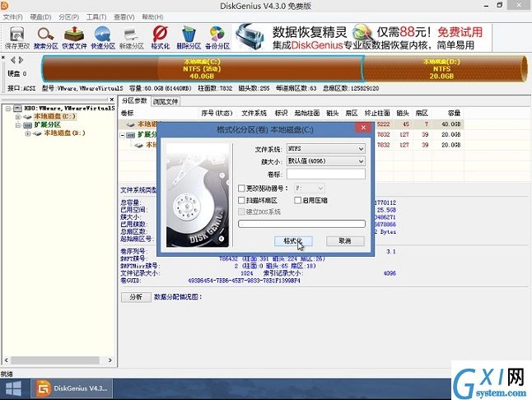This screenshot has width=532, height=400.
Task: Click the Cancel (取消) button in dialog
Action: (x=345, y=241)
